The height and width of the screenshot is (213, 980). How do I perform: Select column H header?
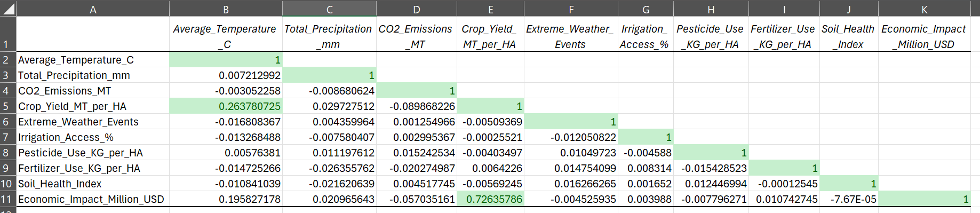[711, 9]
